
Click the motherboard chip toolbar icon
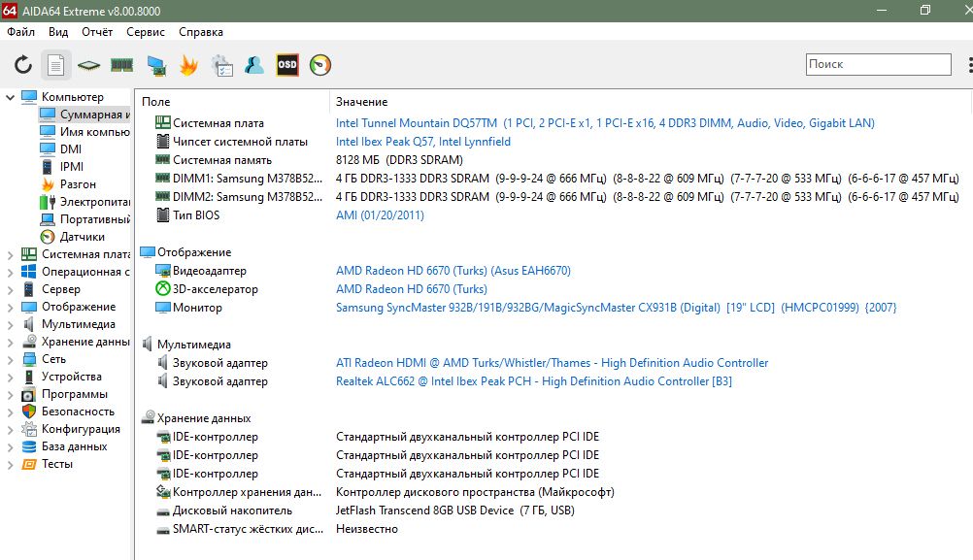(88, 65)
